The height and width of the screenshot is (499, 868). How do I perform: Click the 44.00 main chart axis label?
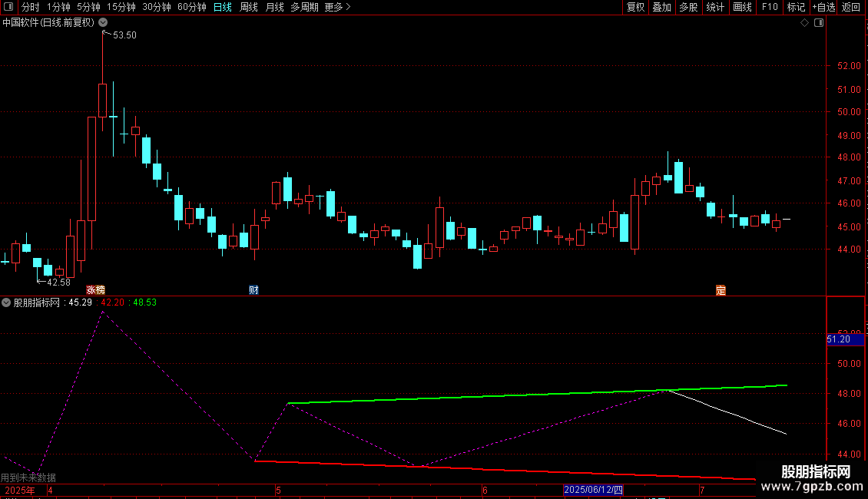pyautogui.click(x=849, y=249)
